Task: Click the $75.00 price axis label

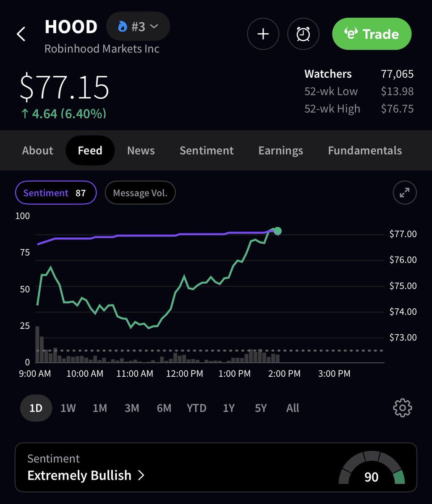Action: (403, 286)
